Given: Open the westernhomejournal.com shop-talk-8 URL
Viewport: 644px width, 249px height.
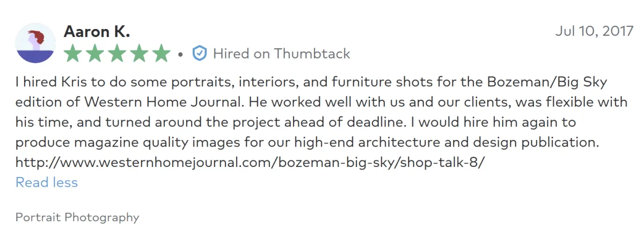Looking at the screenshot, I should pyautogui.click(x=250, y=163).
